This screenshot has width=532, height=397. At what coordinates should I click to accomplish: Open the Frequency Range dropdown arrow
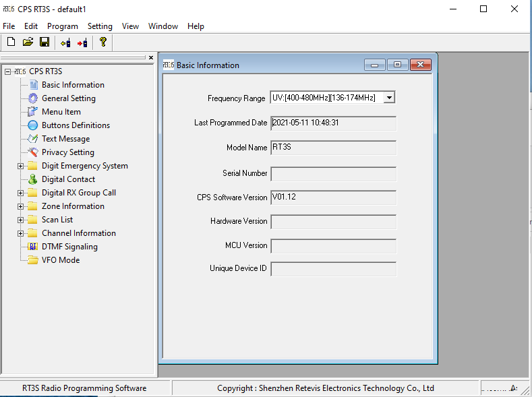pyautogui.click(x=389, y=98)
